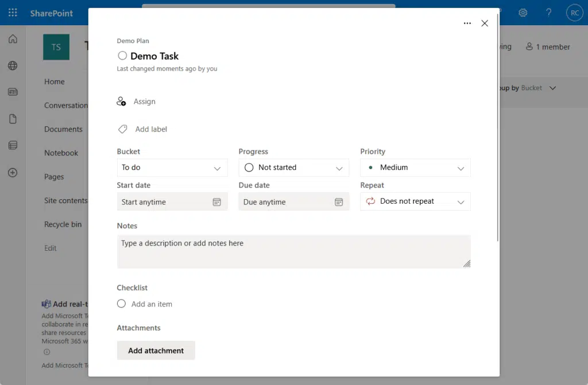588x385 pixels.
Task: Click the Not started progress circle icon
Action: click(x=249, y=168)
